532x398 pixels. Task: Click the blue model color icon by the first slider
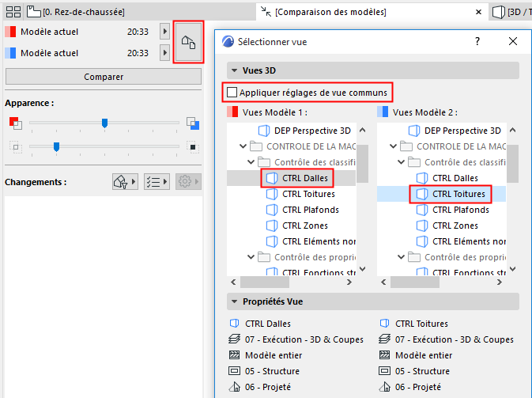pos(192,123)
